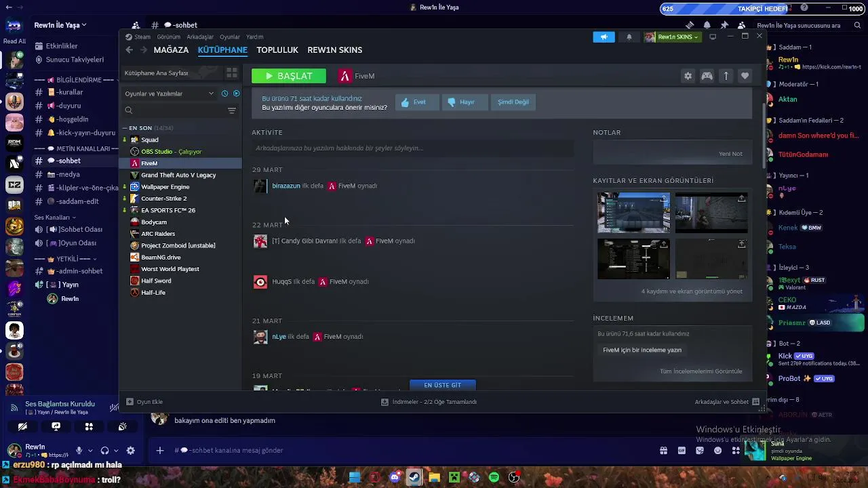Click Steam icon in Windows taskbar
Screen dimensions: 868x488
pos(414,478)
